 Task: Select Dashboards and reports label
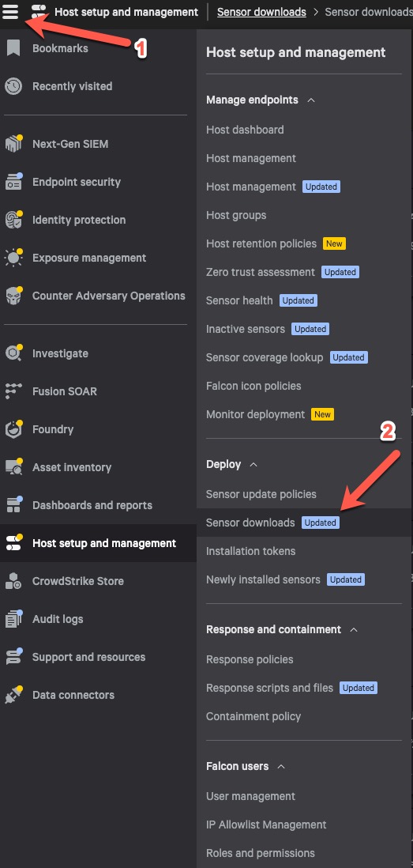[92, 505]
